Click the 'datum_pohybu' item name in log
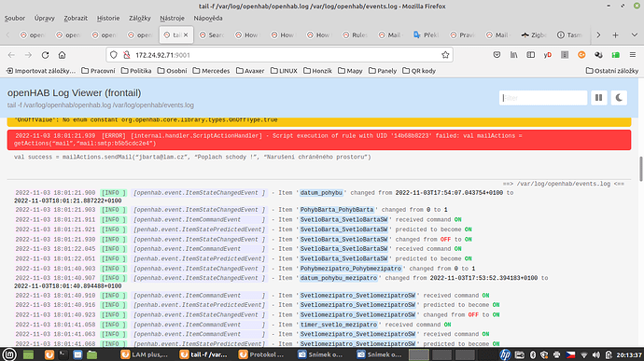644x361 pixels. click(321, 193)
